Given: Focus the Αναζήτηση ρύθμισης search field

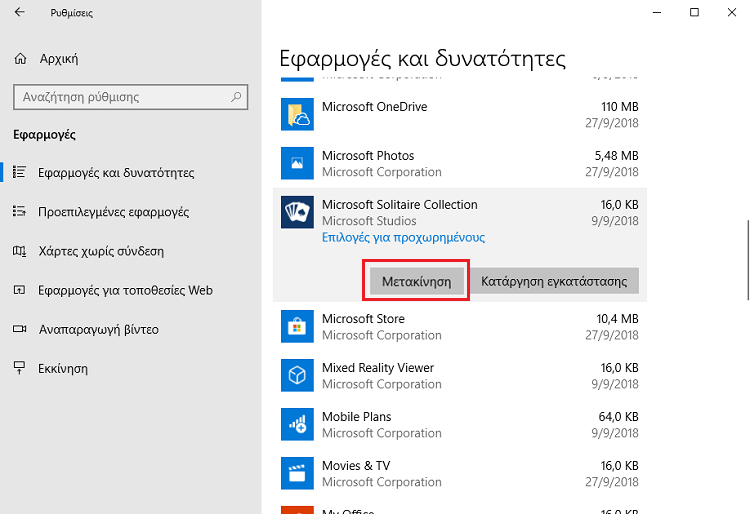Looking at the screenshot, I should click(131, 97).
